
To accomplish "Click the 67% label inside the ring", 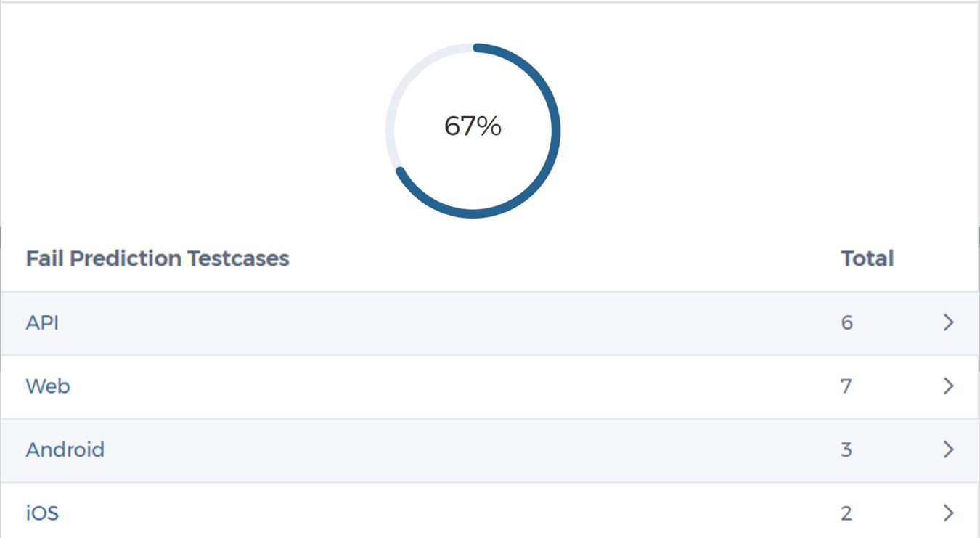I will (x=473, y=126).
